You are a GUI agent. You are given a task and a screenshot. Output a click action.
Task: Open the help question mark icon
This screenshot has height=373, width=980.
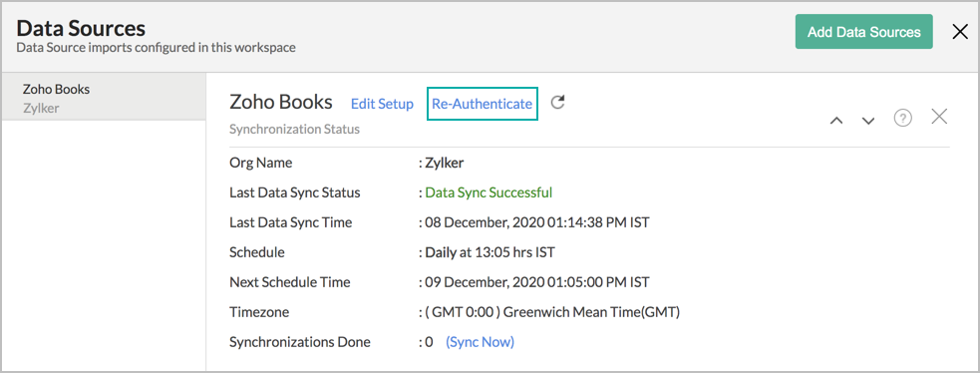(902, 118)
